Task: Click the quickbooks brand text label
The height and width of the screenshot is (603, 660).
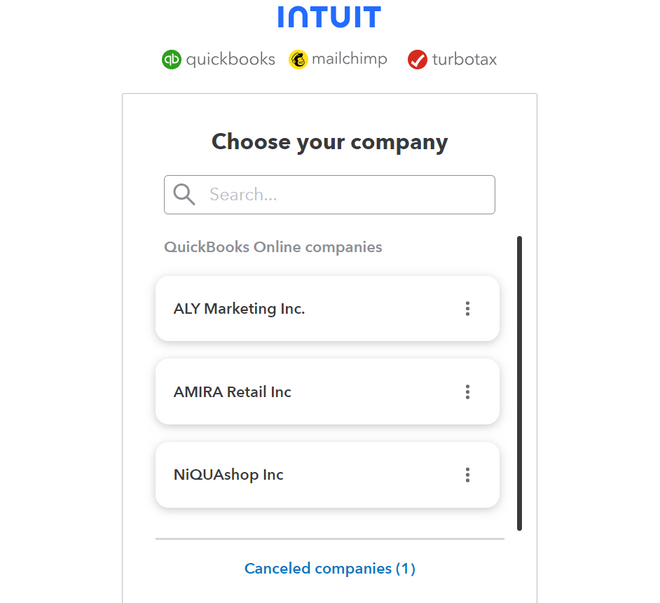Action: [230, 60]
